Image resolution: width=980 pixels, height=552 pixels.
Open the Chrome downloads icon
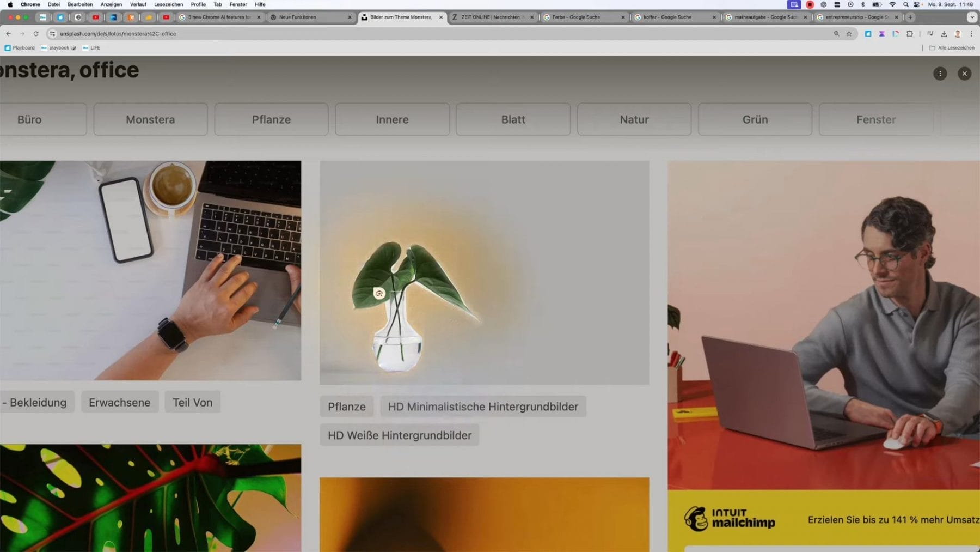click(x=944, y=34)
